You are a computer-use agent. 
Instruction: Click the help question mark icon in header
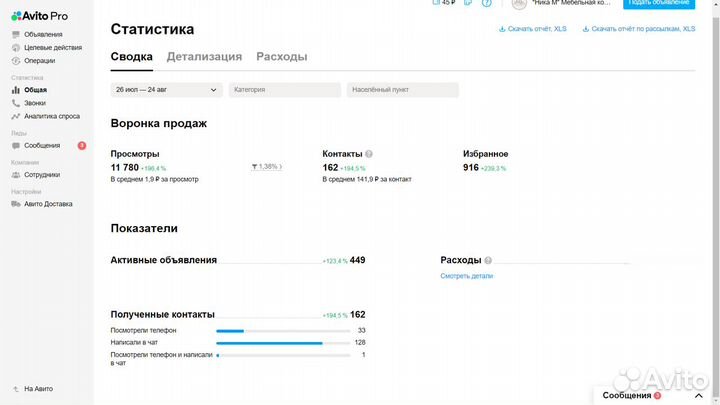click(487, 3)
